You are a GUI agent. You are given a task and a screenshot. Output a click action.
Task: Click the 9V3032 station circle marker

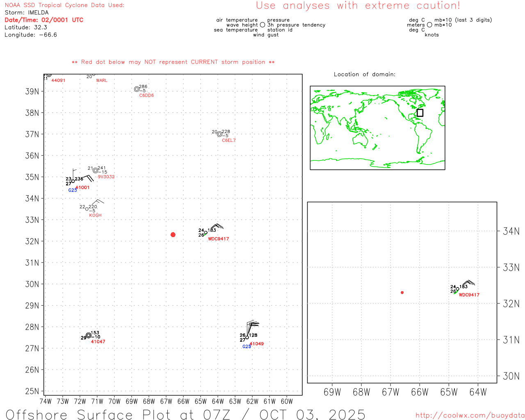point(96,171)
